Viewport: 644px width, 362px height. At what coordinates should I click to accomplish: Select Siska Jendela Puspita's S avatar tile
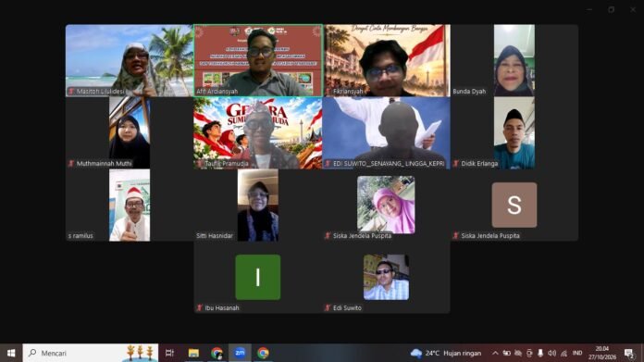click(x=514, y=205)
